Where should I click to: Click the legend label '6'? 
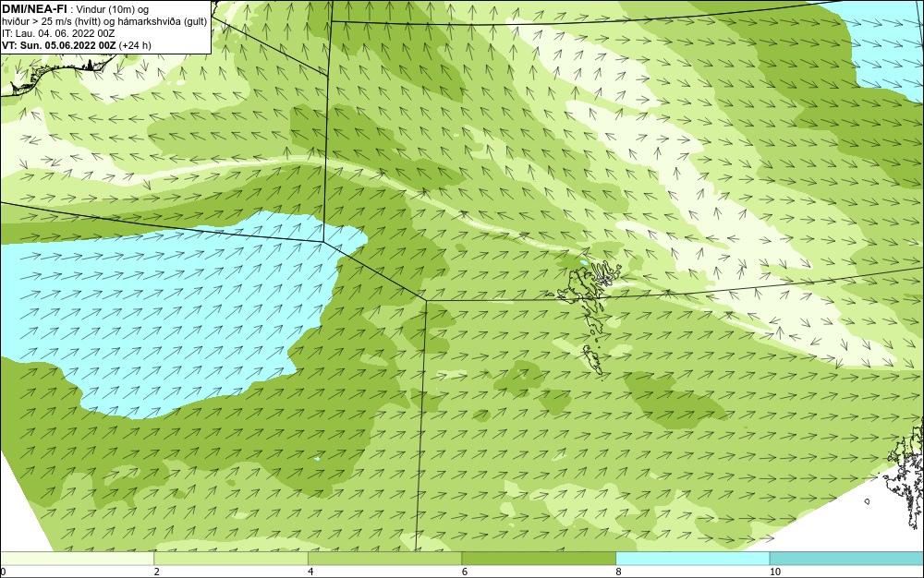[465, 572]
